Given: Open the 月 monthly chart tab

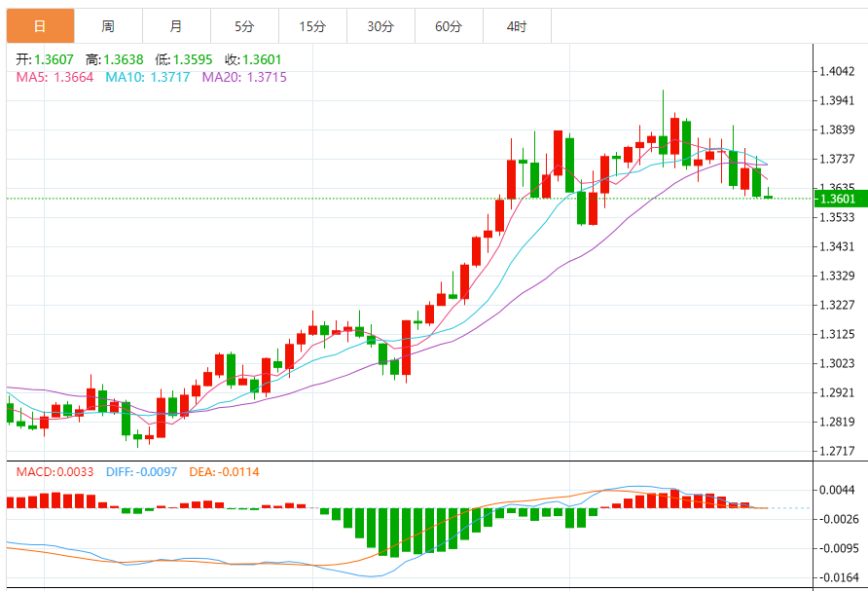Looking at the screenshot, I should pos(175,26).
